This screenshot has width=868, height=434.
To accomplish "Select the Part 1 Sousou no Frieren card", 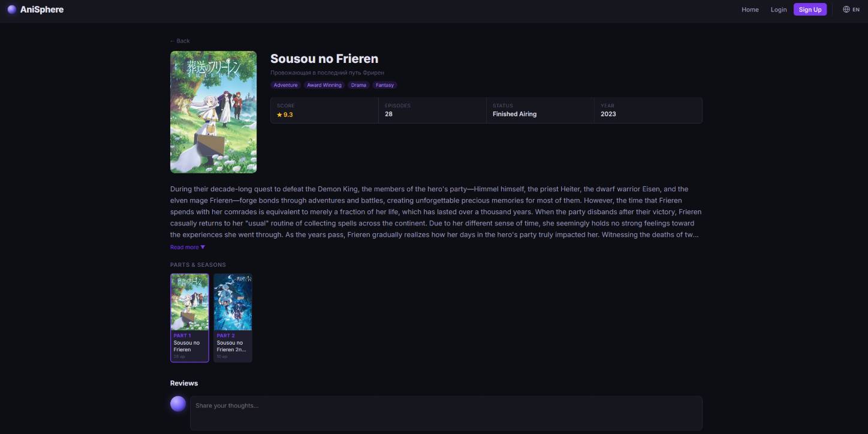I will (x=189, y=318).
